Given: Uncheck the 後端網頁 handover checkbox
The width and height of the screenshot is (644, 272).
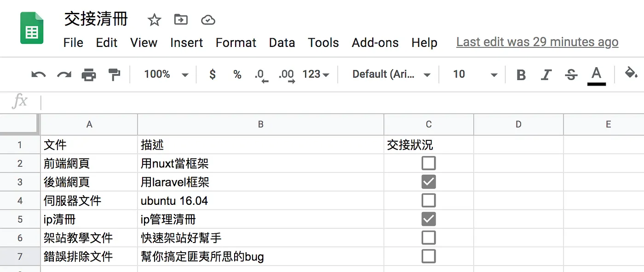Looking at the screenshot, I should tap(428, 182).
